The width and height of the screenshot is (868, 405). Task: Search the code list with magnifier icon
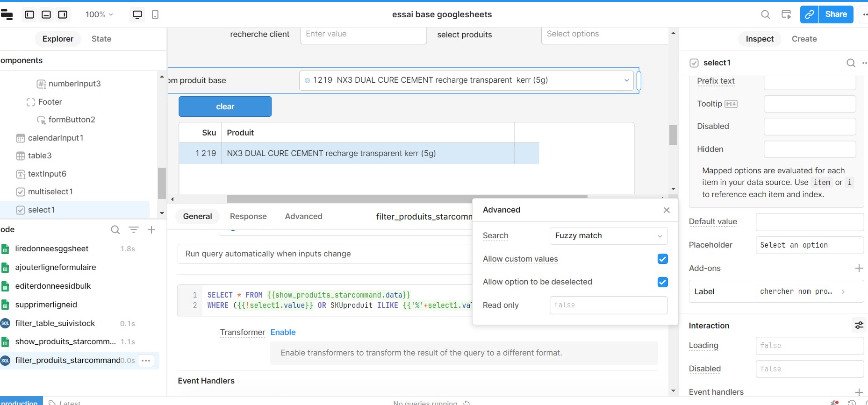coord(115,230)
